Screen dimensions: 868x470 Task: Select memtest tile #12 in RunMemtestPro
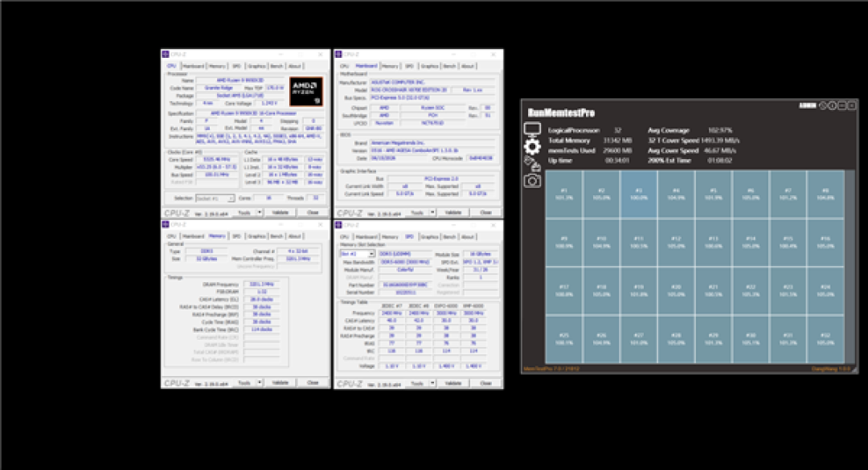pos(676,242)
